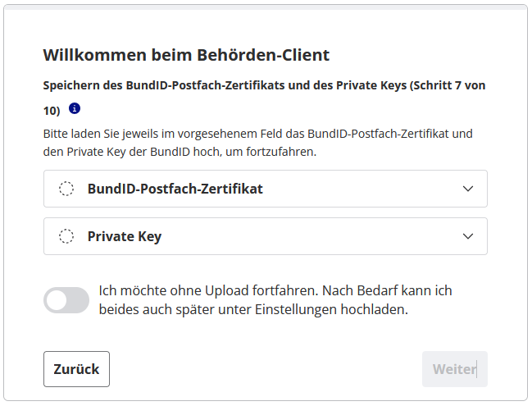
Task: Click the blue info icon beside the step text
Action: click(x=75, y=108)
